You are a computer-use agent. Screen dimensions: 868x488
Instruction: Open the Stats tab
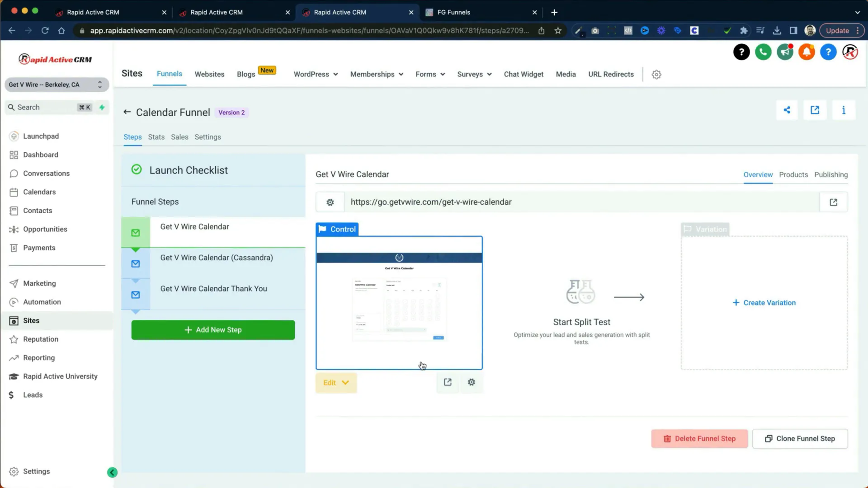[x=156, y=137]
